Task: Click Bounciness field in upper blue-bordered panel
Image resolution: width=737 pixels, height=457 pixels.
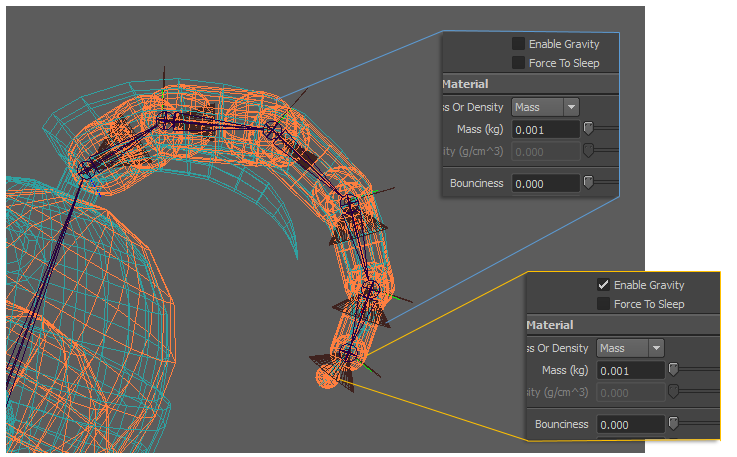Action: pyautogui.click(x=546, y=183)
